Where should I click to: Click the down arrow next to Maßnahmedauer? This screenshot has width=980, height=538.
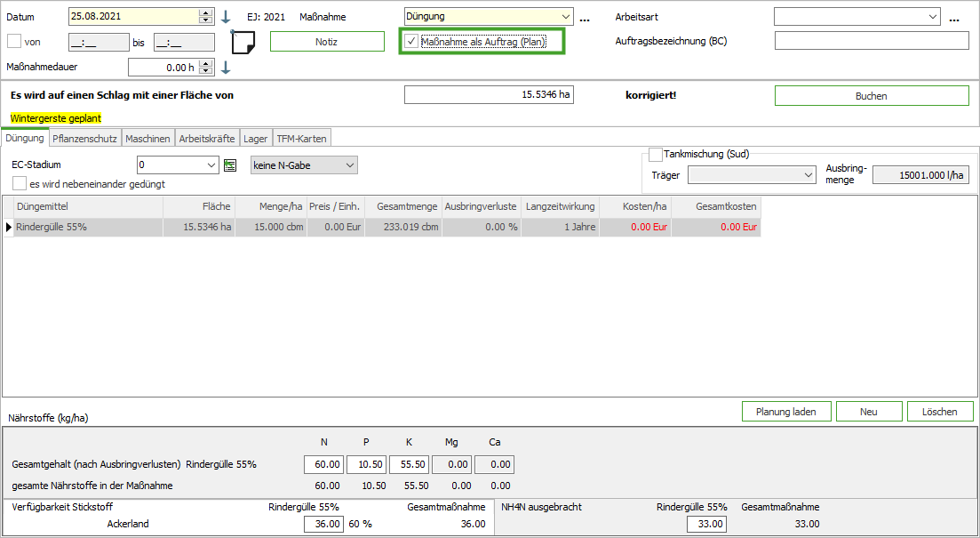226,68
